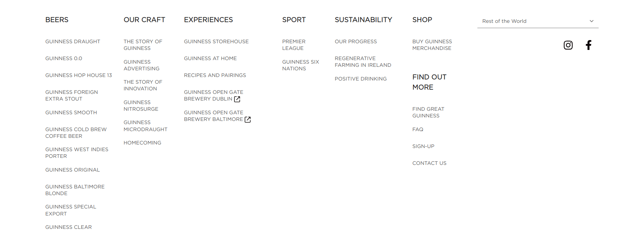Open the Sign-Up link

[x=423, y=146]
